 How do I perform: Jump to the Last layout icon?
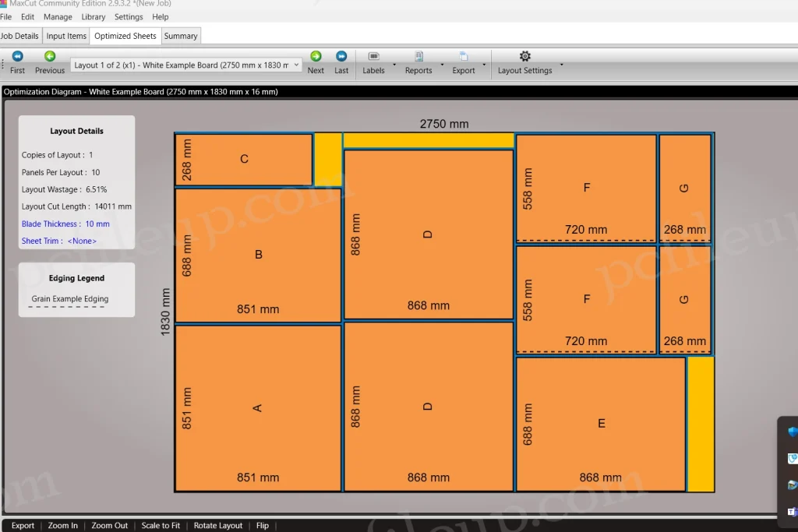(x=341, y=56)
